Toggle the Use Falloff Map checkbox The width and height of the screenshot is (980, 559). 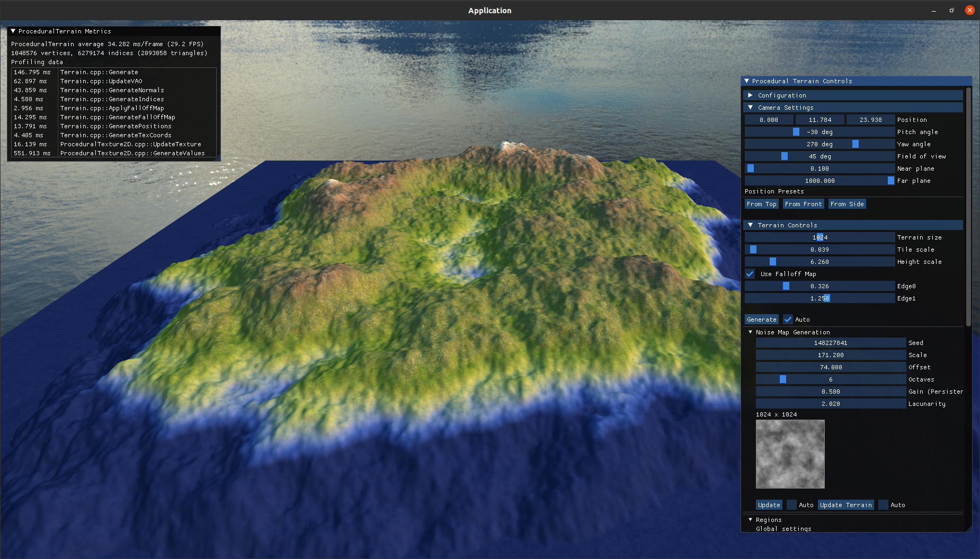coord(750,274)
